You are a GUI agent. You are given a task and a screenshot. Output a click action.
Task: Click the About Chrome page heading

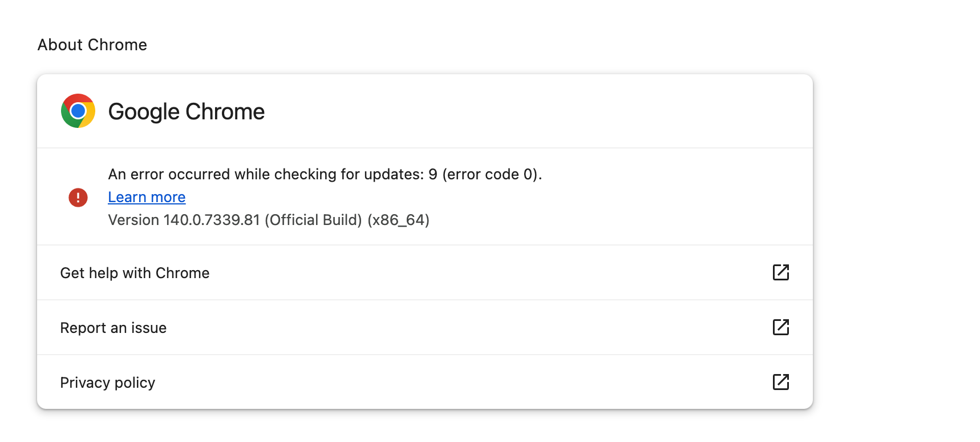pos(92,45)
